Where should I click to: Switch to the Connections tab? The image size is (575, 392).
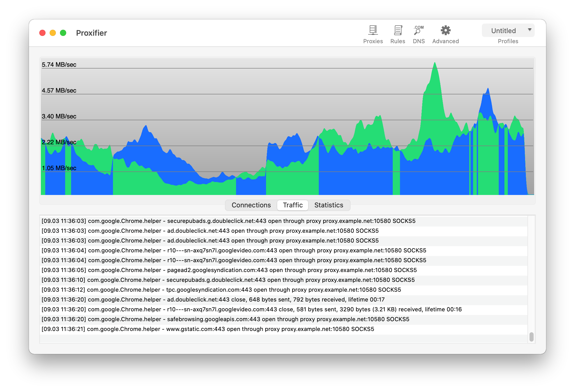click(251, 205)
